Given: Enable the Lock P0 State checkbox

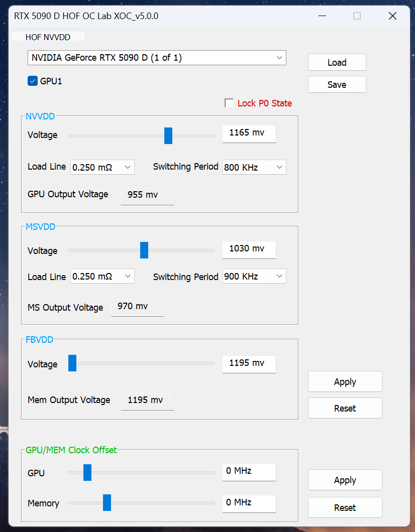Looking at the screenshot, I should pos(229,103).
